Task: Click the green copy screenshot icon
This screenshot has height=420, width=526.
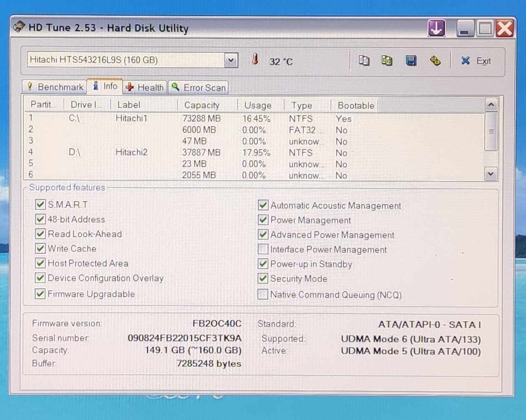Action: point(387,61)
